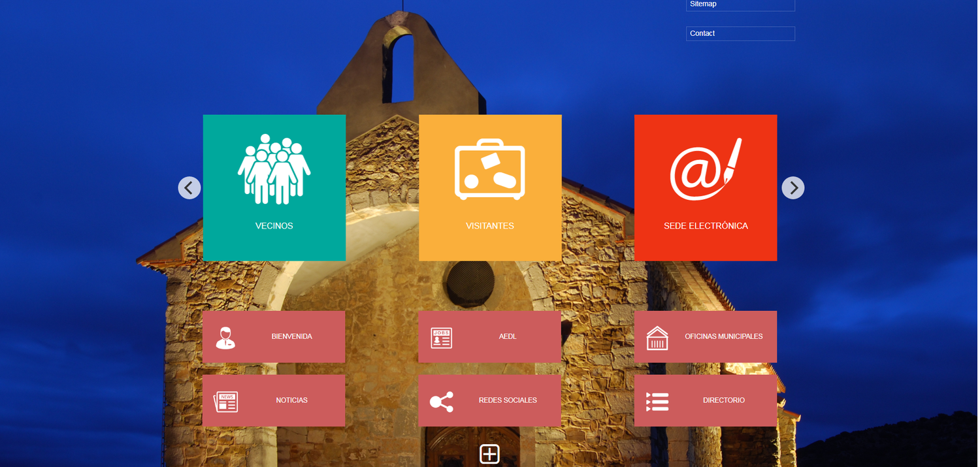Advance carousel with right arrow
Screen dimensions: 980x467
[x=792, y=188]
